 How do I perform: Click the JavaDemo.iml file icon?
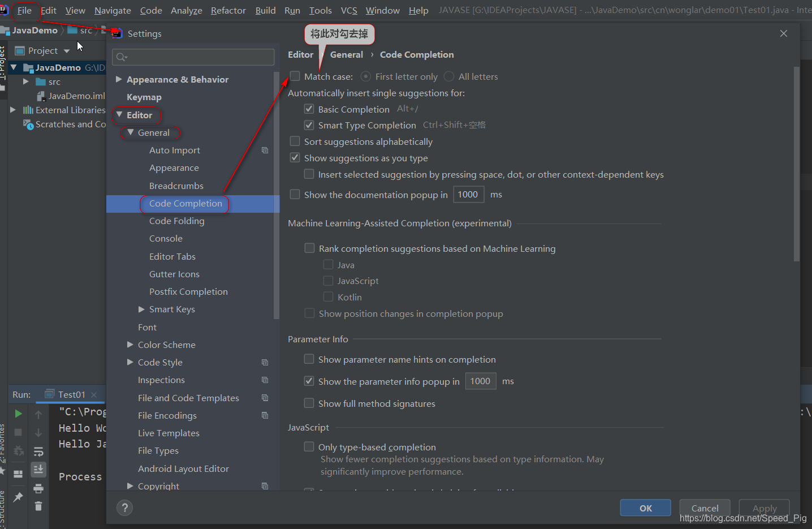41,96
